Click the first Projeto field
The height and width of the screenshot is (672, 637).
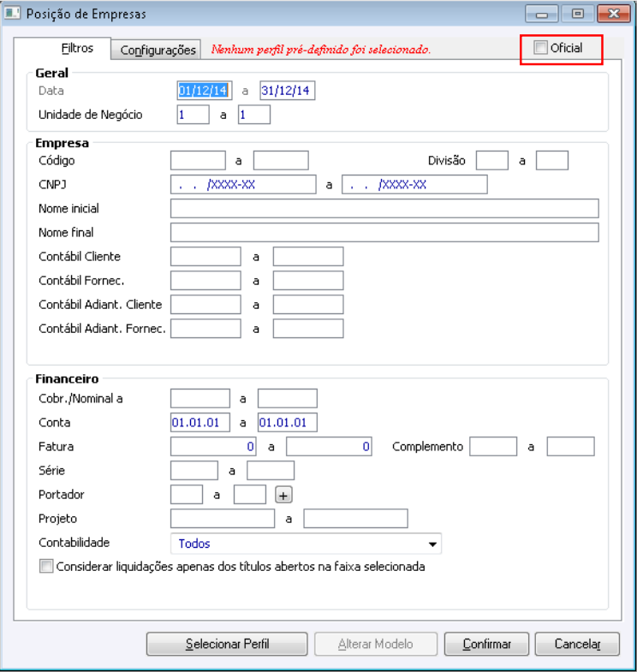(223, 519)
